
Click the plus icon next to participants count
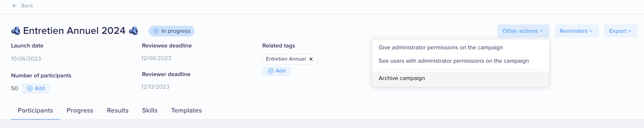click(30, 88)
